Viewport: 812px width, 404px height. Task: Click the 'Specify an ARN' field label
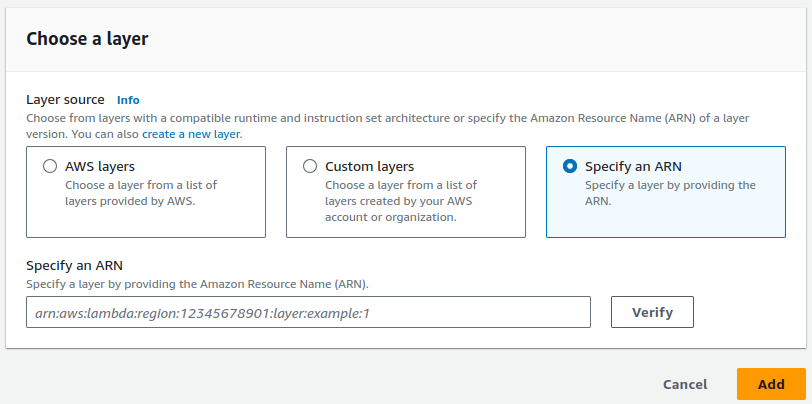pyautogui.click(x=75, y=266)
